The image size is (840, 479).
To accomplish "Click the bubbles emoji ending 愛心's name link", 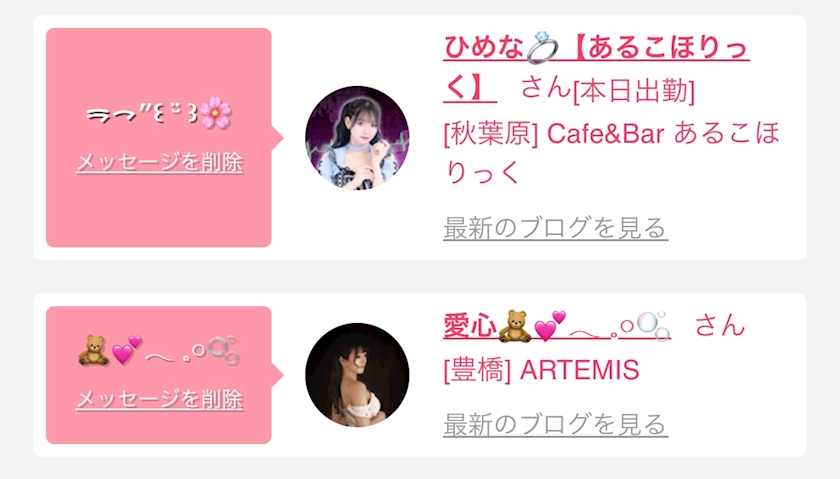I will (654, 326).
